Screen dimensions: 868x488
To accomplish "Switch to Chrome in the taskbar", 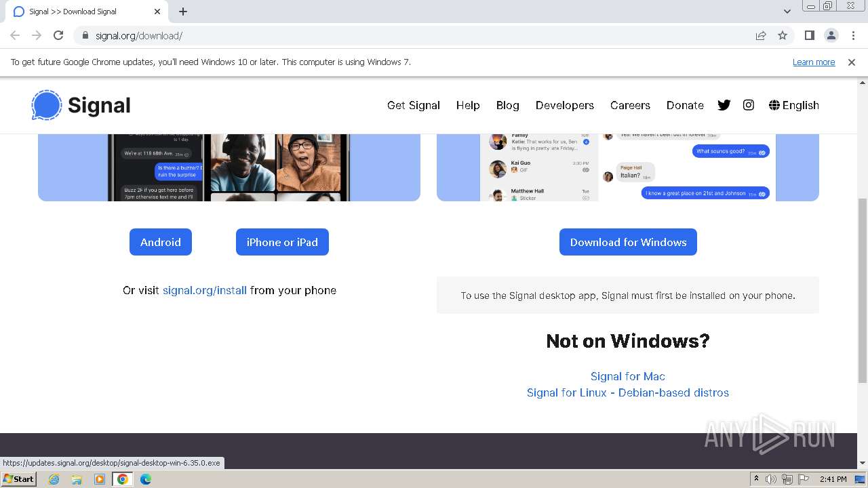I will 123,479.
